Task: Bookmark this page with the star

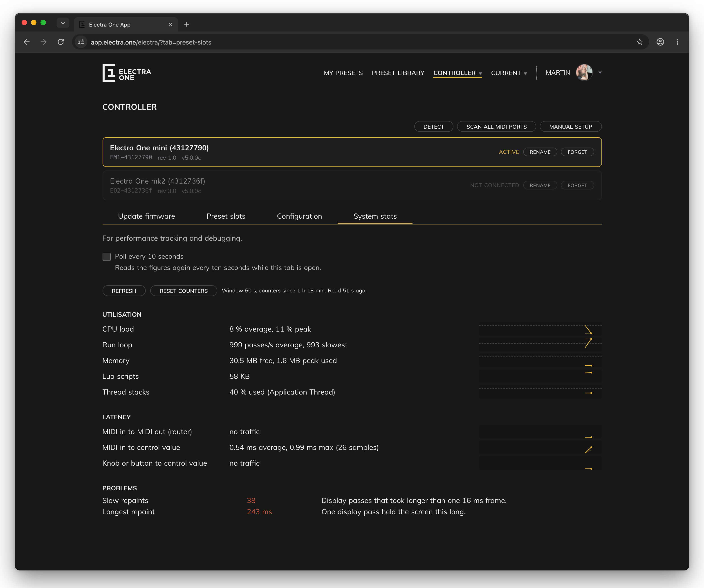Action: 640,42
